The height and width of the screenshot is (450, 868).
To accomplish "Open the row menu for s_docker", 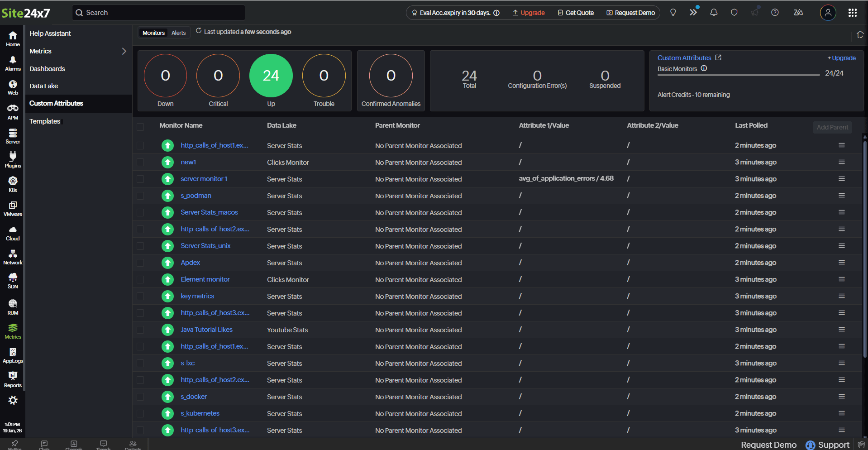I will [x=841, y=397].
